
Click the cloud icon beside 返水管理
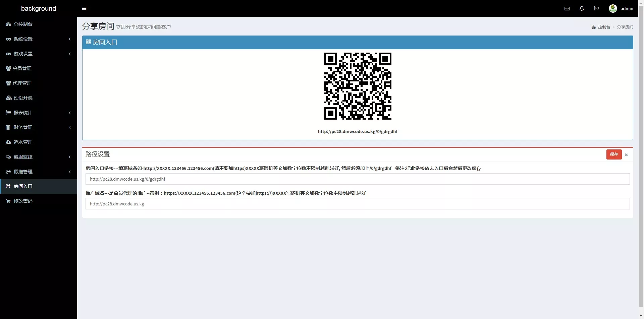8,142
